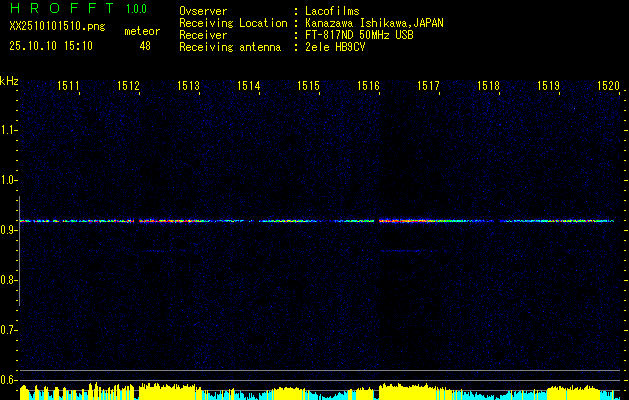
Task: Click the 1.1 frequency axis label
Action: 9,130
